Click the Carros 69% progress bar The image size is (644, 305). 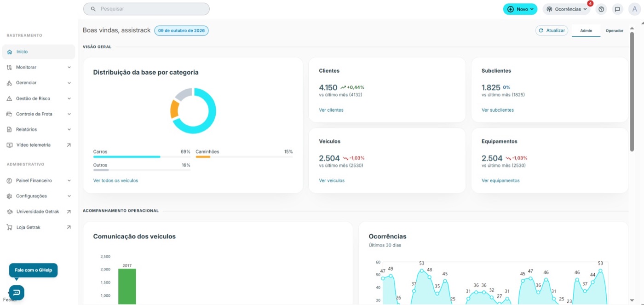pos(142,157)
